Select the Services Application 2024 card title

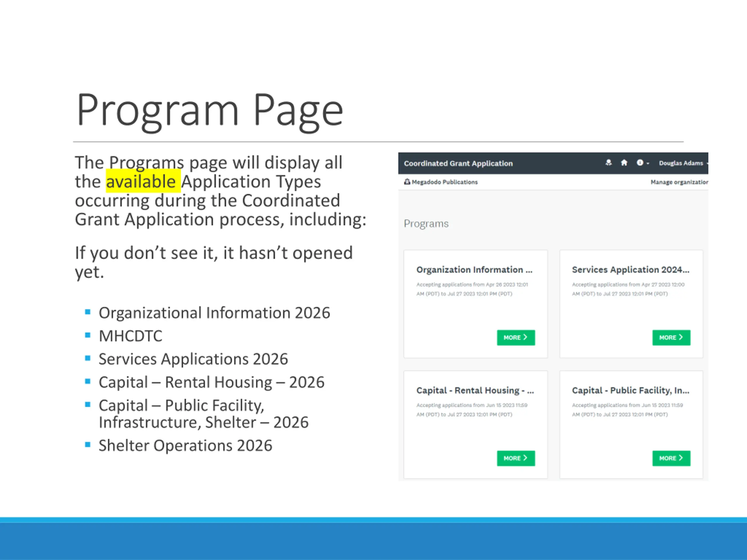(x=631, y=270)
